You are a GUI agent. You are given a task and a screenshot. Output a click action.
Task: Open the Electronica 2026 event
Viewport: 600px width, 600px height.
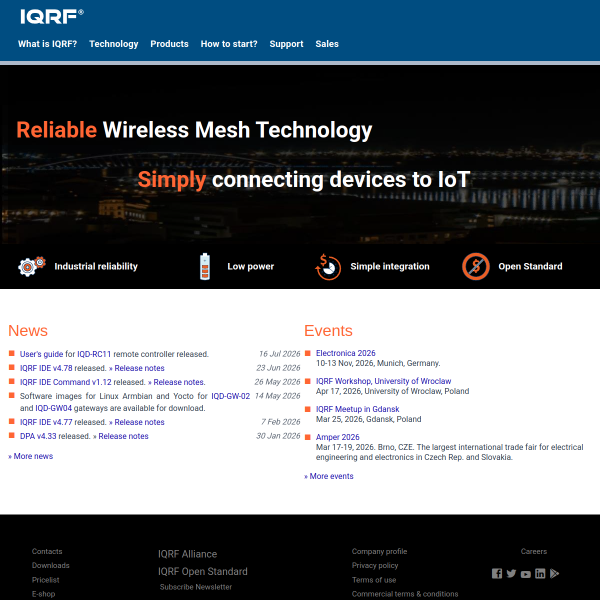[346, 353]
